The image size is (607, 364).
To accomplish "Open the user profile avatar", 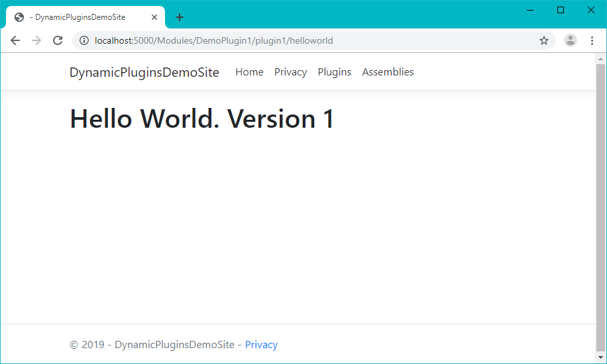I will [570, 40].
